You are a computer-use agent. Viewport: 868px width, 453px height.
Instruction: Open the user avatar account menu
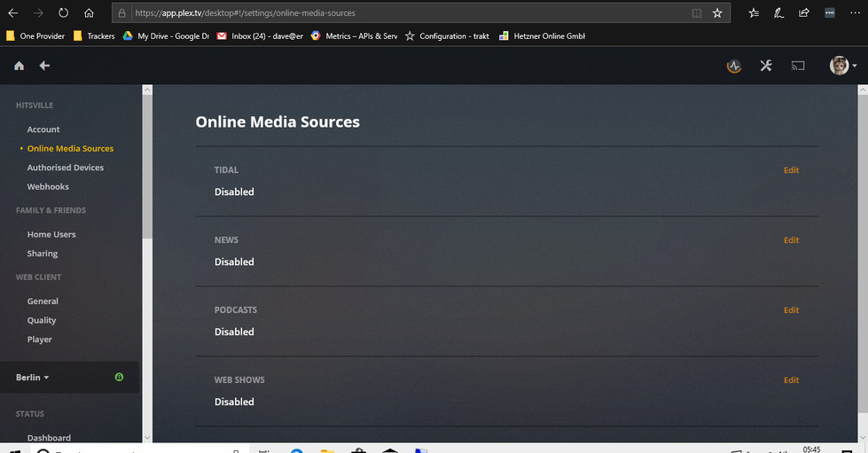[842, 66]
